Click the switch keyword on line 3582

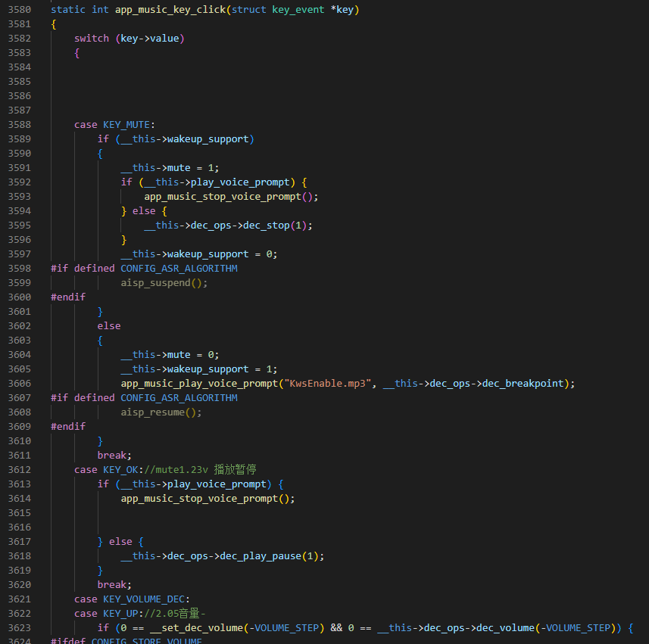(x=92, y=39)
